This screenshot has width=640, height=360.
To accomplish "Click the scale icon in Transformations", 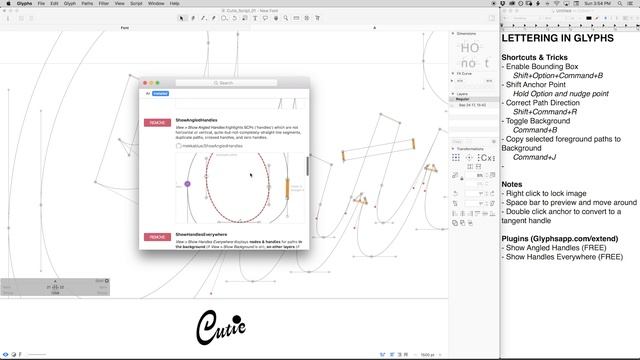I will 455,175.
